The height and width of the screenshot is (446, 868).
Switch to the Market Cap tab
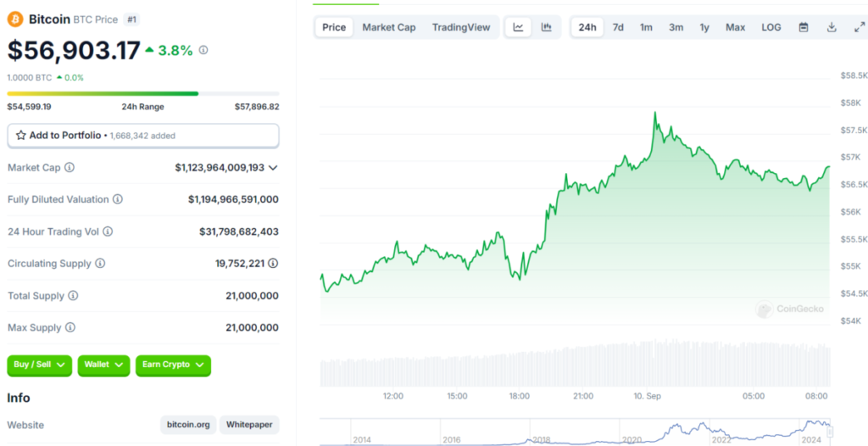click(x=389, y=27)
